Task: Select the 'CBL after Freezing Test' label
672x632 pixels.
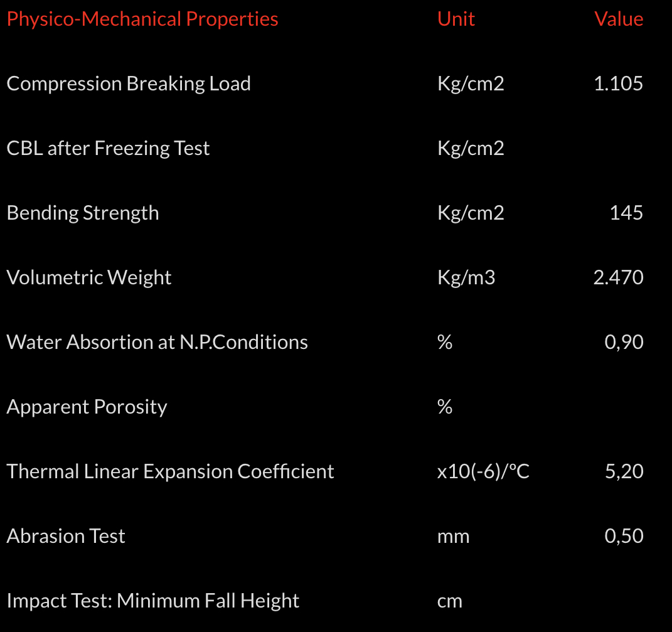Action: (108, 148)
